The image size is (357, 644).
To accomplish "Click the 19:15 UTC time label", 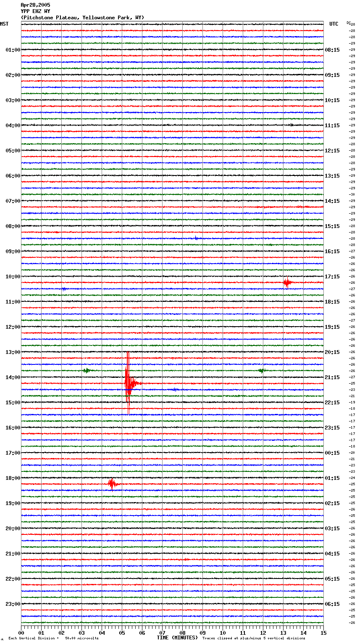I will (332, 327).
